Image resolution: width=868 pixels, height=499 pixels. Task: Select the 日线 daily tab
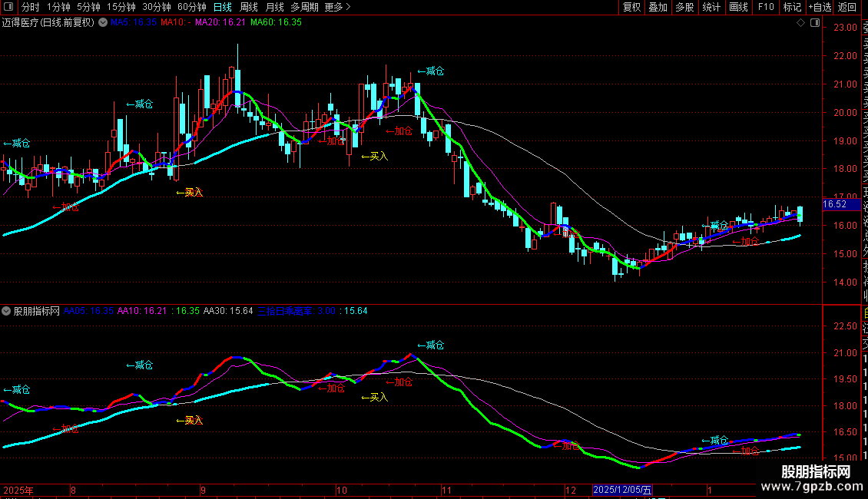tap(223, 7)
